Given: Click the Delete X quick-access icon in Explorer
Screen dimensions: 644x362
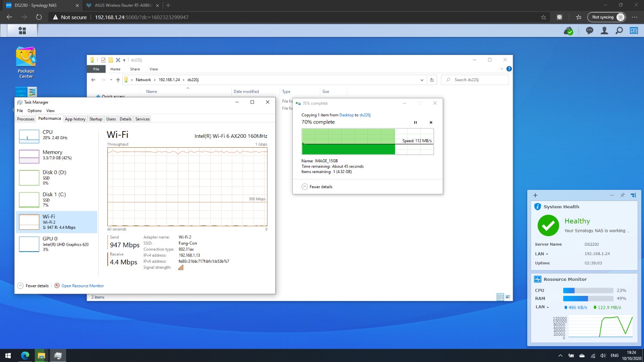Looking at the screenshot, I should click(x=118, y=60).
